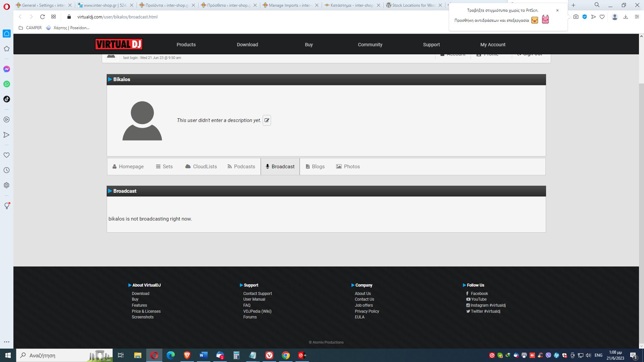
Task: Open the Χάρτης Poseidon bookmark
Action: pyautogui.click(x=68, y=28)
